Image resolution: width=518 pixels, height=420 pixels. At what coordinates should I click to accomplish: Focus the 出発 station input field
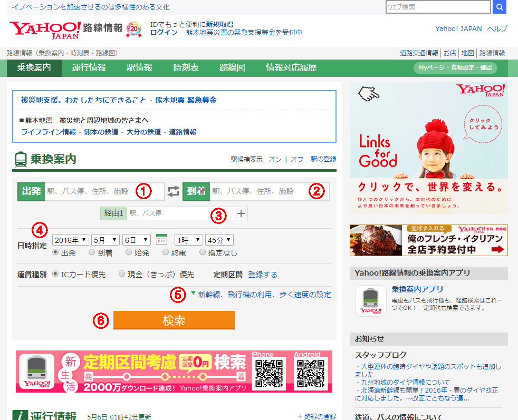(x=104, y=191)
